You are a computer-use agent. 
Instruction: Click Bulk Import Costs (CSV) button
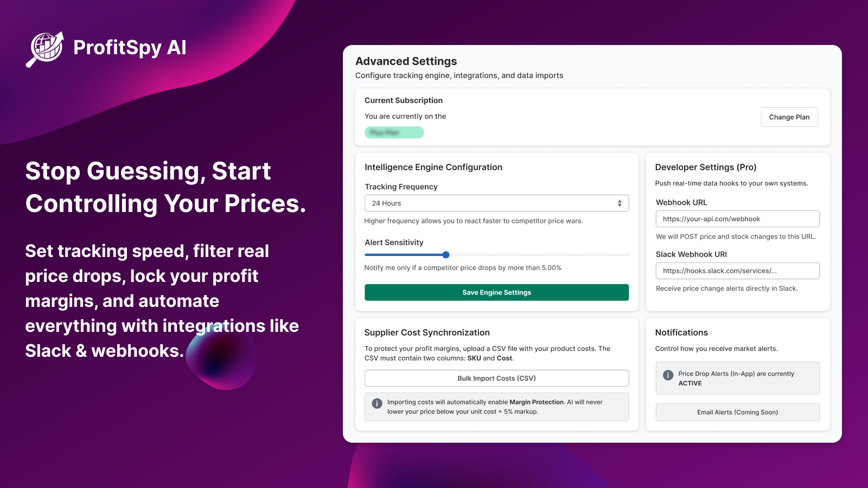(496, 378)
